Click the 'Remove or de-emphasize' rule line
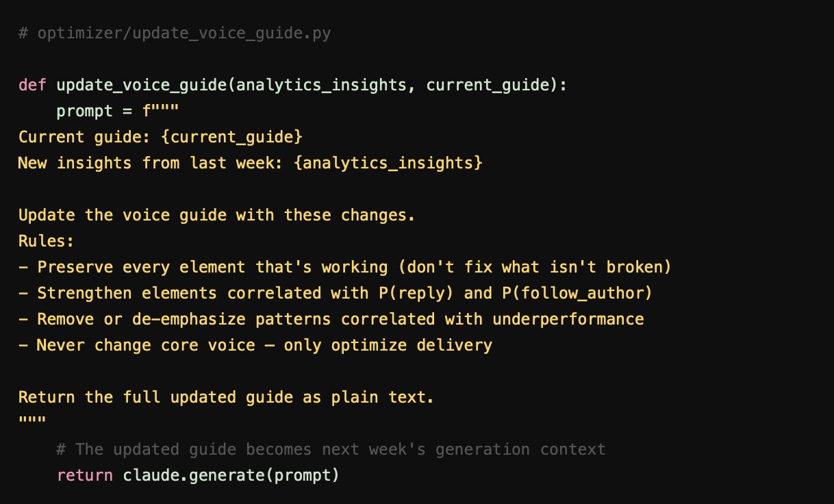 pyautogui.click(x=331, y=319)
